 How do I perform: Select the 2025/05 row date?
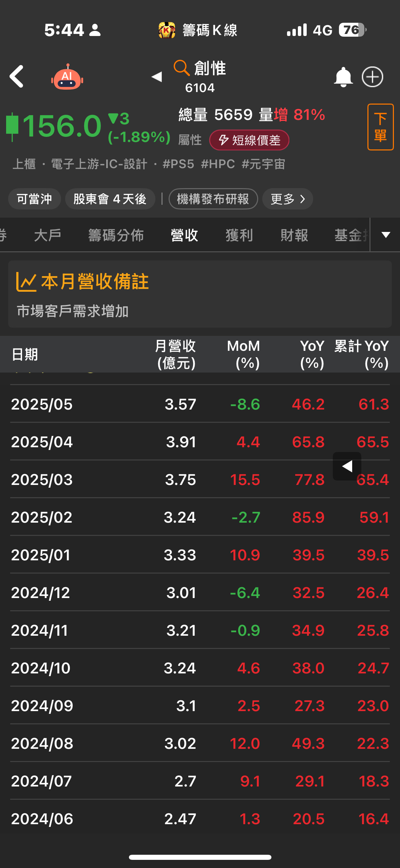coord(42,404)
